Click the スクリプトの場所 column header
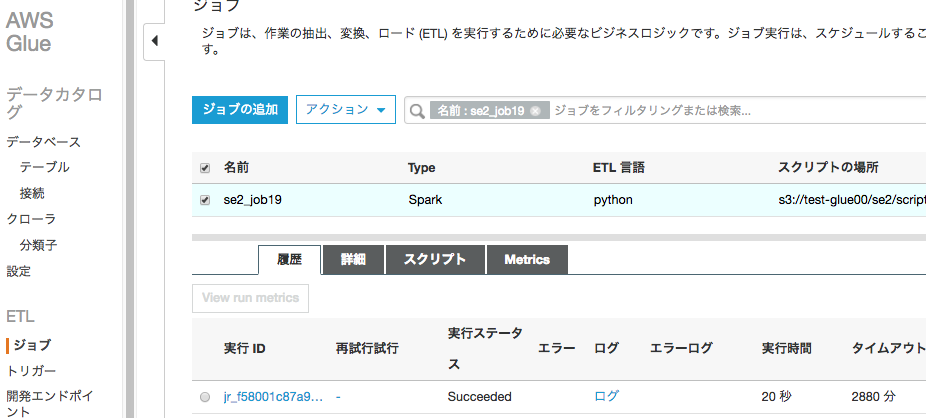This screenshot has height=418, width=926. [828, 168]
